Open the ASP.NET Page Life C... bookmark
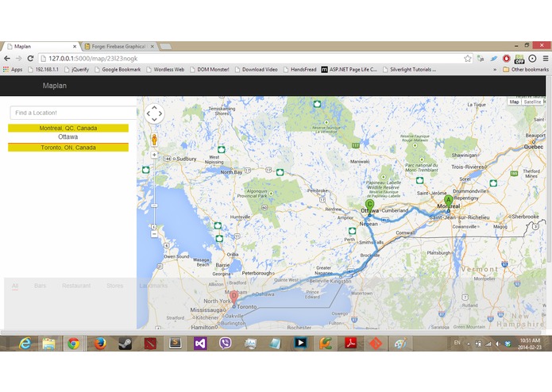This screenshot has height=392, width=552. tap(349, 70)
